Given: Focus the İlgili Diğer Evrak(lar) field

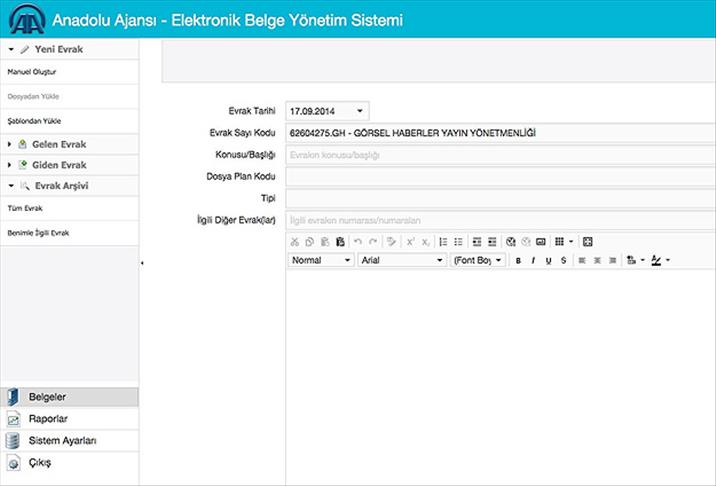Looking at the screenshot, I should (x=500, y=220).
